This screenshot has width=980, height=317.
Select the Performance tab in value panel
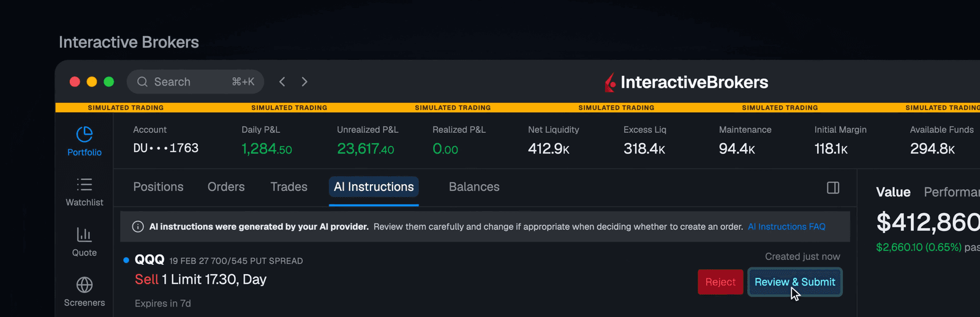(x=952, y=192)
